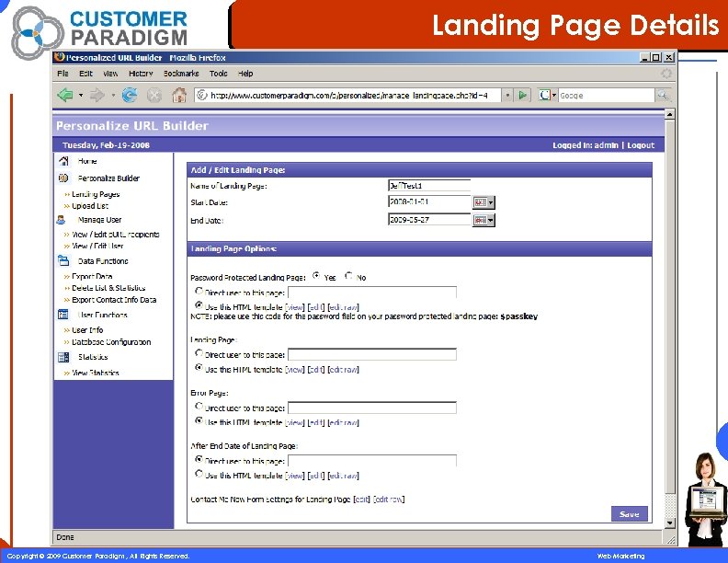Choose Direct user radio under Error Page
The width and height of the screenshot is (728, 563).
click(199, 406)
